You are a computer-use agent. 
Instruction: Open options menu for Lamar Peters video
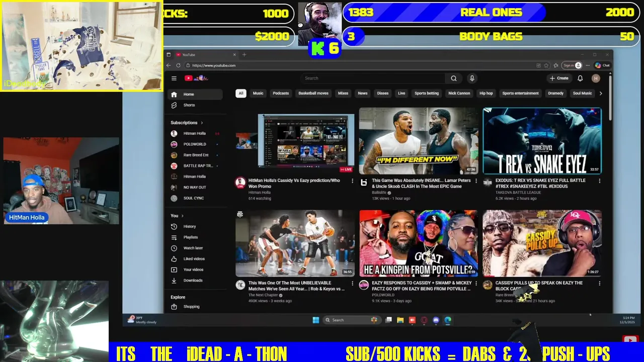(x=476, y=181)
